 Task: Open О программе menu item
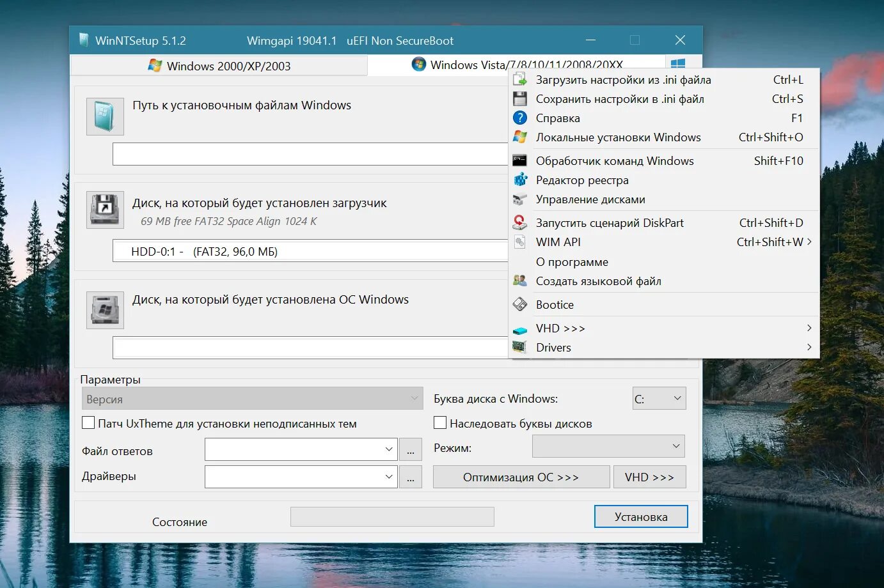point(664,262)
